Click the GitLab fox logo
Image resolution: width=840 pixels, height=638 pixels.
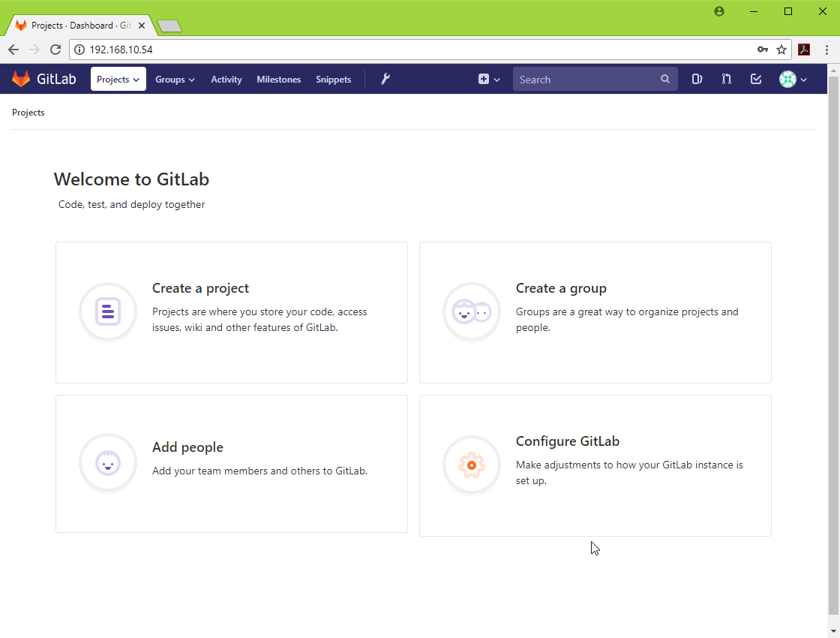point(21,79)
